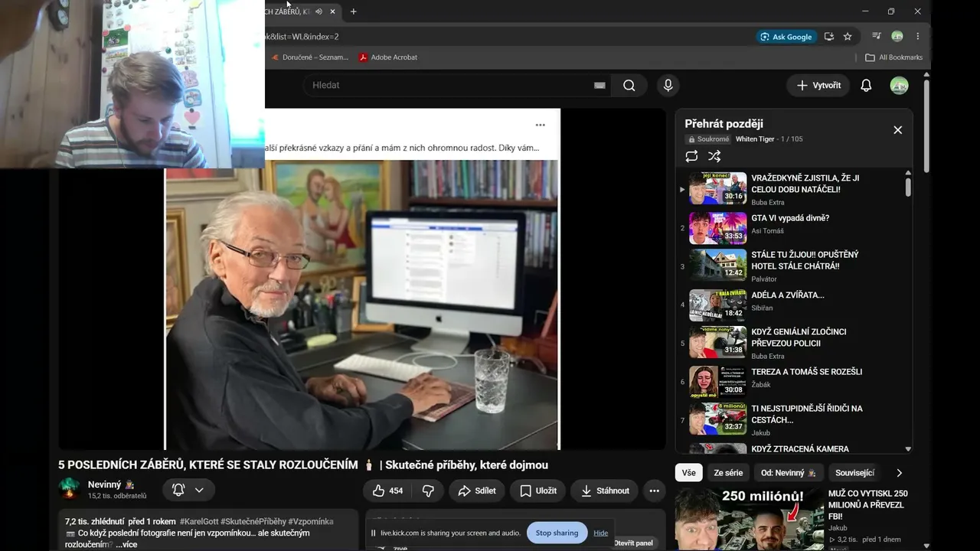The height and width of the screenshot is (551, 980).
Task: Click the video player to pause
Action: 362,279
